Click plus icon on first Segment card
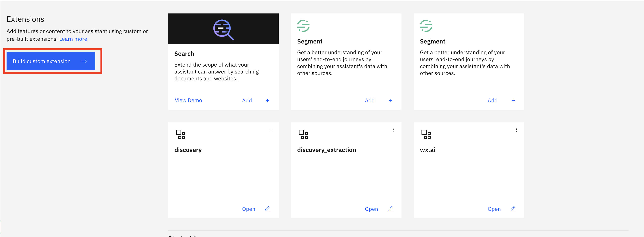The width and height of the screenshot is (644, 237). (390, 100)
